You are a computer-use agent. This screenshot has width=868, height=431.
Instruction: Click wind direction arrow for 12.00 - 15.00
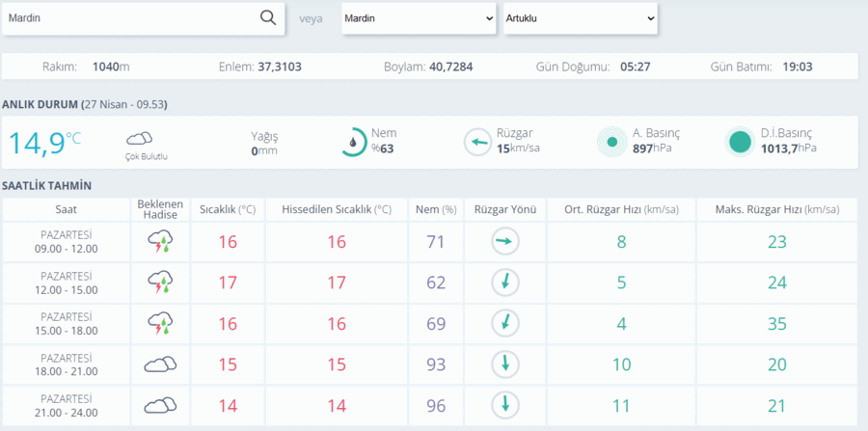505,283
